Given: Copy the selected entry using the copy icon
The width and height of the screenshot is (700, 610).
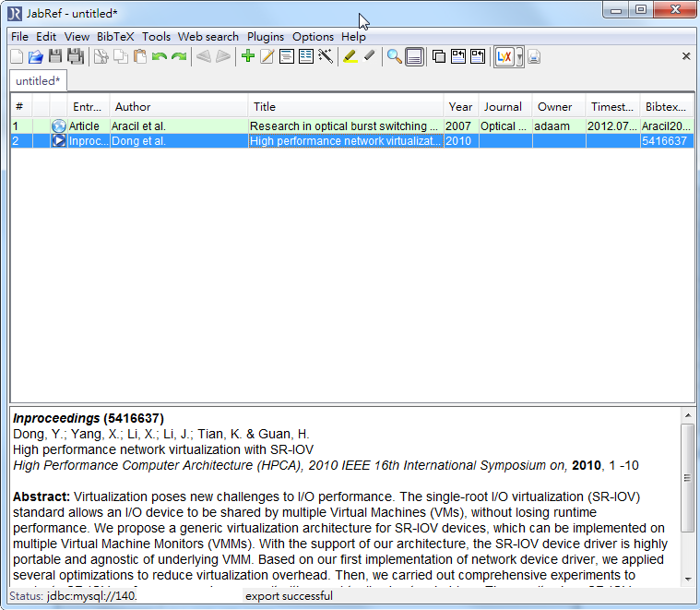Looking at the screenshot, I should point(121,56).
